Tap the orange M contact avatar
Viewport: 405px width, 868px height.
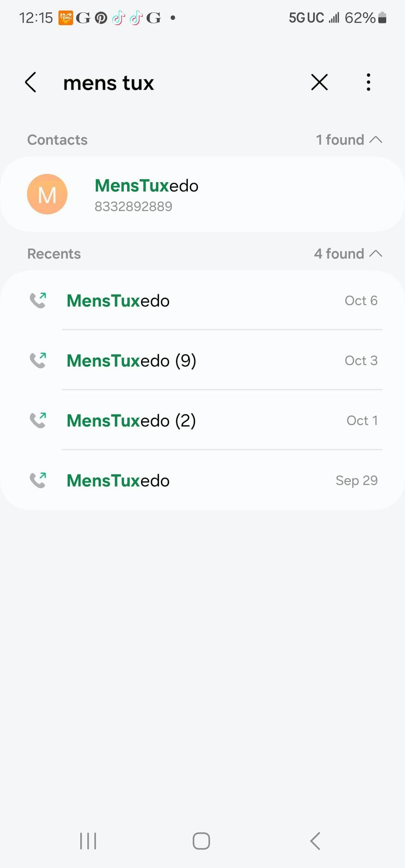pos(47,194)
